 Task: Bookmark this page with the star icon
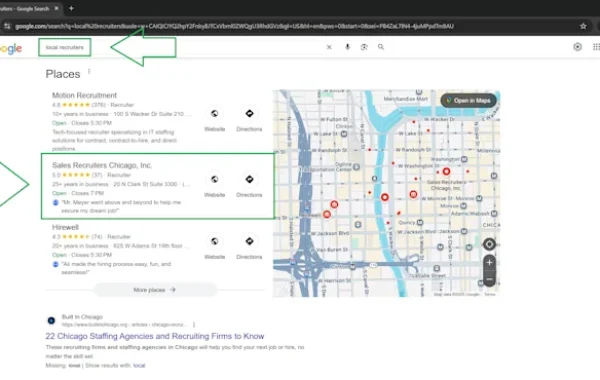coord(583,26)
